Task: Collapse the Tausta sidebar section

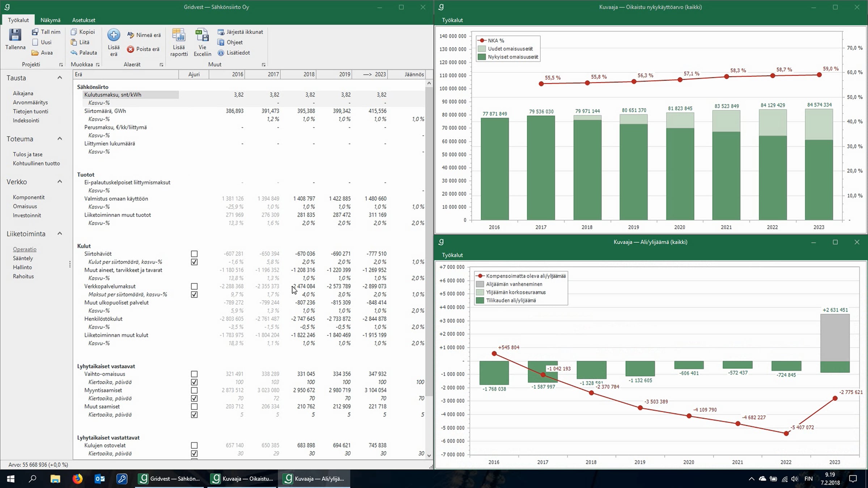Action: pos(60,78)
